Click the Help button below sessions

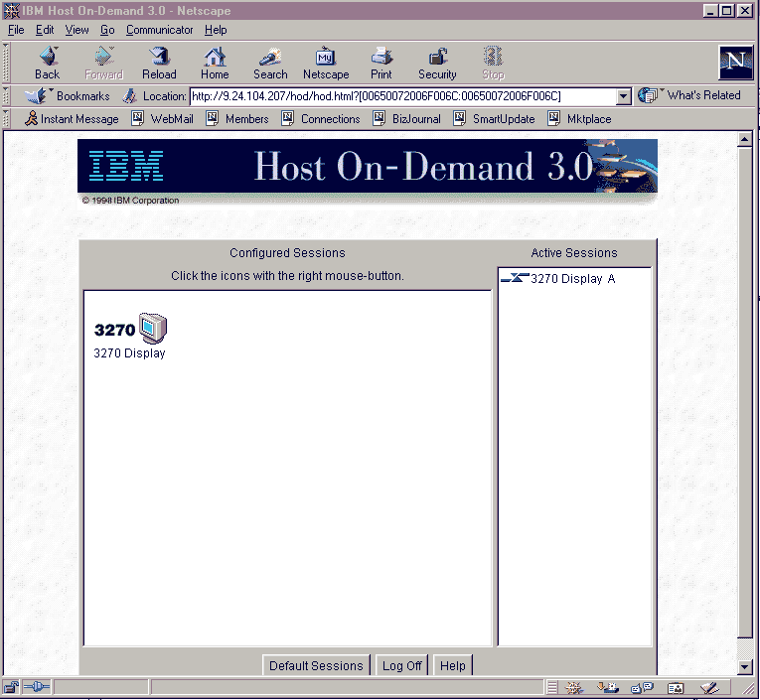tap(452, 665)
